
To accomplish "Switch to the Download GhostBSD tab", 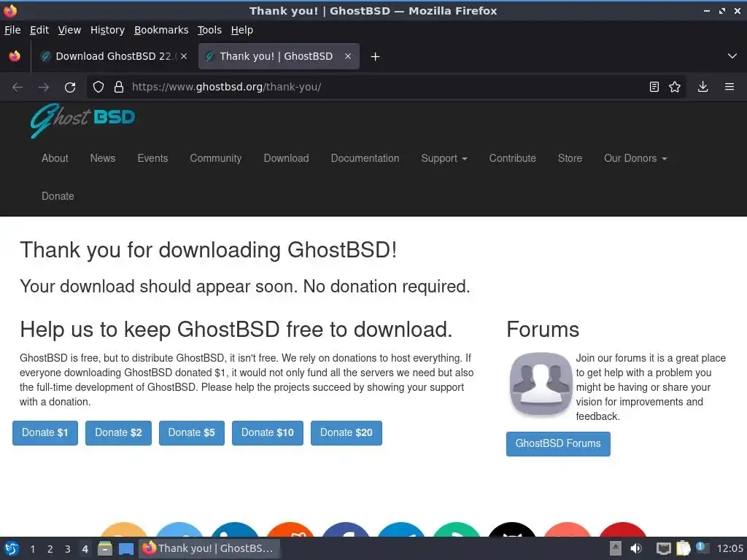I will click(x=113, y=56).
